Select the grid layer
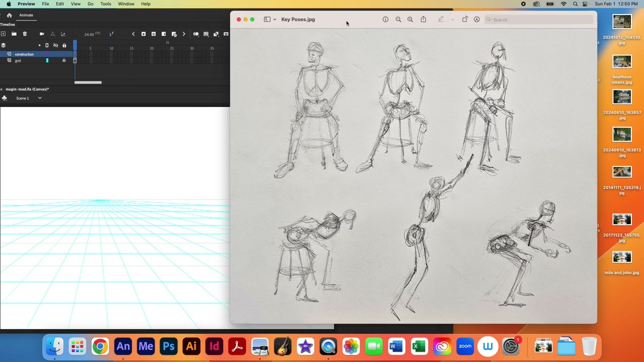 point(18,60)
